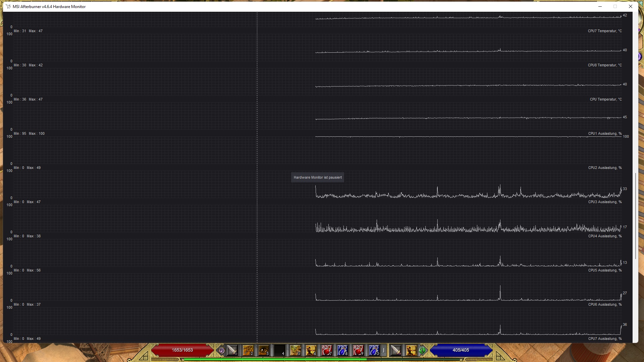Use the archer skill in slot 6
The height and width of the screenshot is (362, 644).
tap(311, 351)
